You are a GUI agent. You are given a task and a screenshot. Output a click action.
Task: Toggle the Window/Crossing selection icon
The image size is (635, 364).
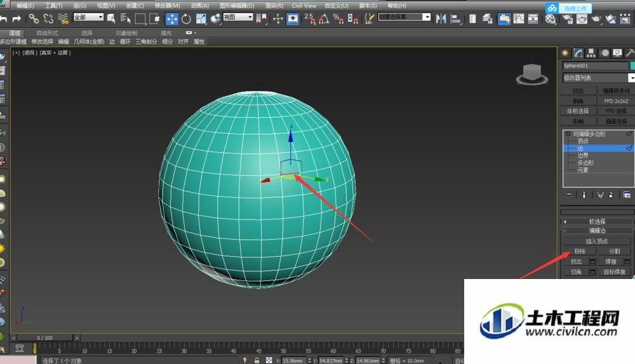154,18
